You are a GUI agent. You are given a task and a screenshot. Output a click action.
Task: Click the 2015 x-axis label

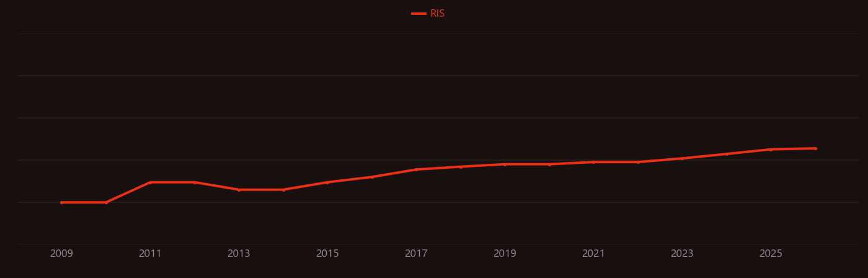[x=327, y=254]
